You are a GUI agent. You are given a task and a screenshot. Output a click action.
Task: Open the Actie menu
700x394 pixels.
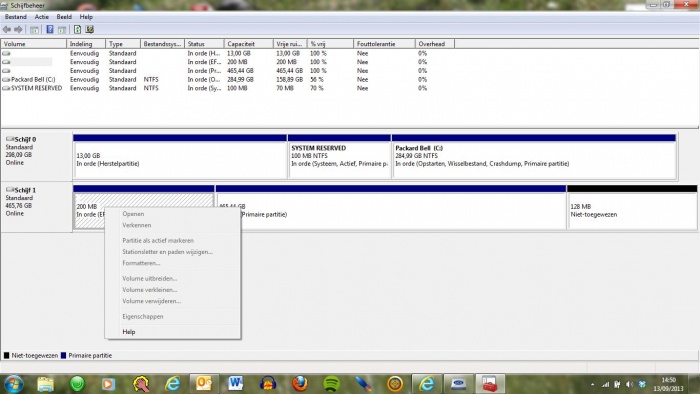coord(42,17)
